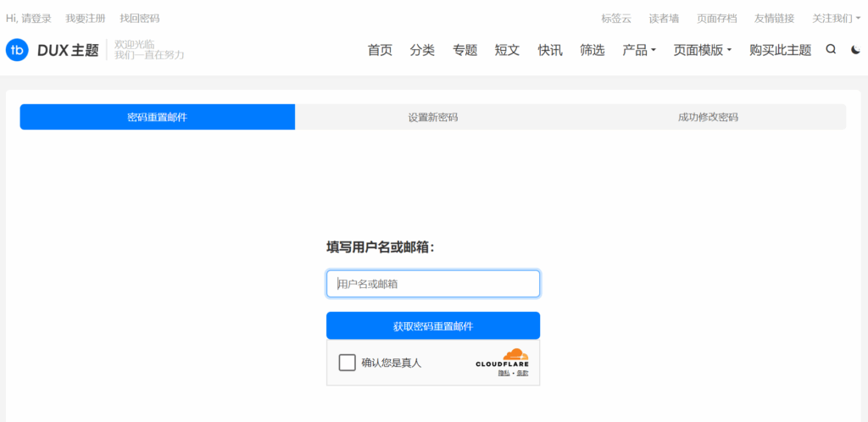
Task: Click the Cloudflare logo
Action: click(503, 358)
